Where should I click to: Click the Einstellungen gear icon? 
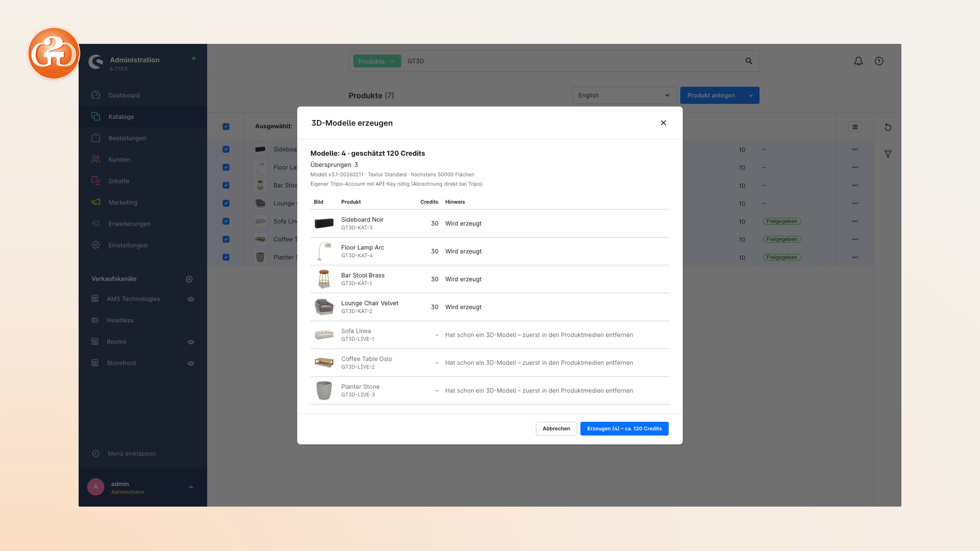coord(95,245)
